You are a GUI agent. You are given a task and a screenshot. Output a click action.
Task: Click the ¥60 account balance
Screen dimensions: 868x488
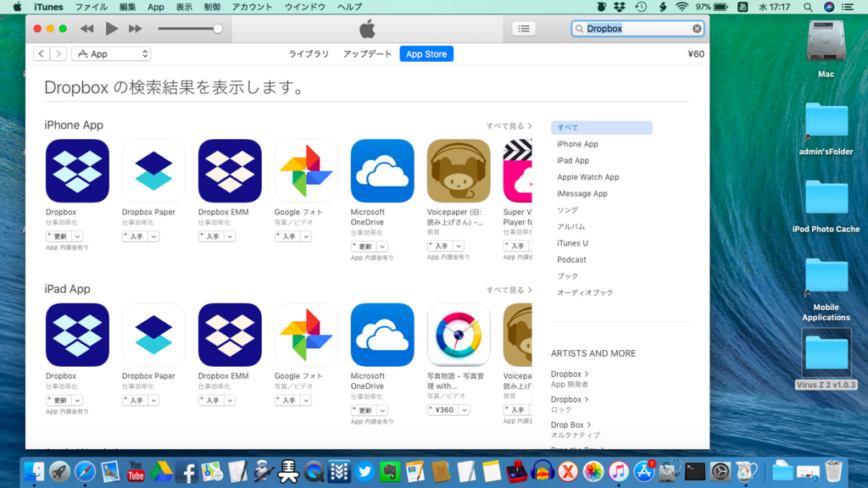(696, 53)
